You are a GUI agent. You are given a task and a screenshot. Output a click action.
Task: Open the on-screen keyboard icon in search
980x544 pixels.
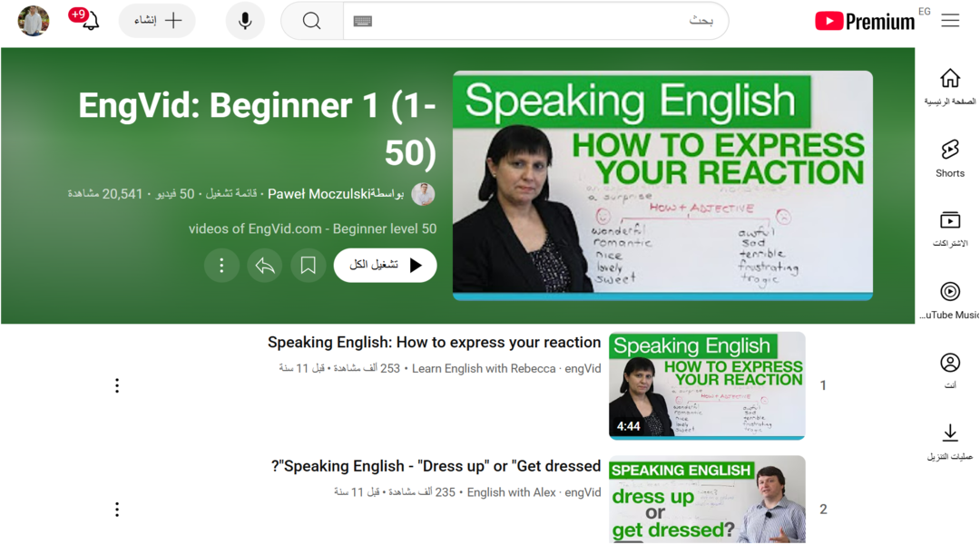point(362,21)
